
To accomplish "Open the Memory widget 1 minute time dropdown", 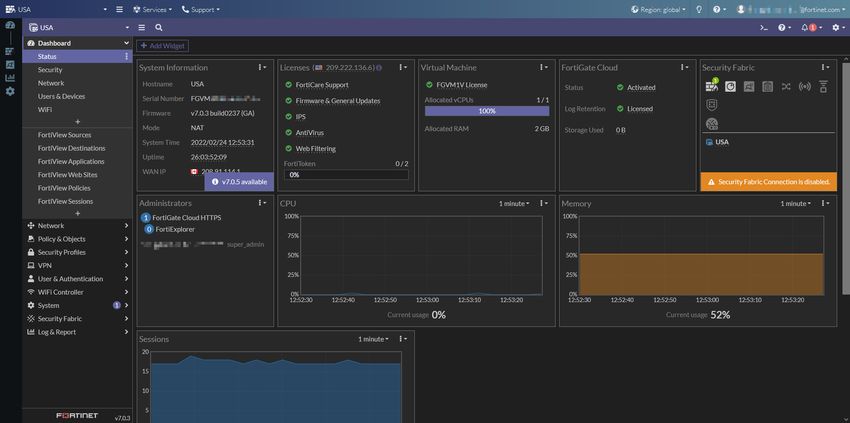I will pyautogui.click(x=796, y=203).
